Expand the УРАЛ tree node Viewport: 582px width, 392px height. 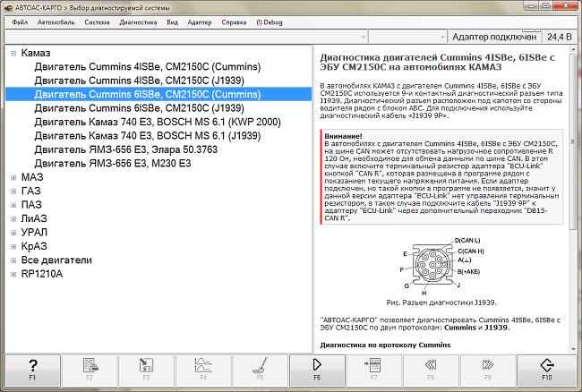(13, 233)
